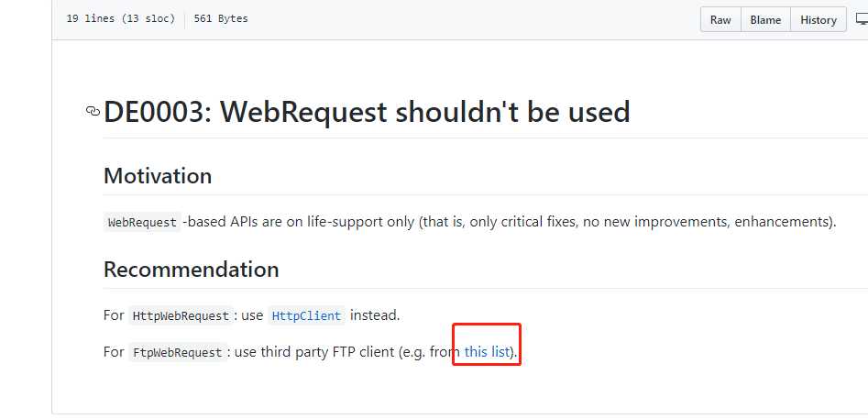
Task: Click the "561 Bytes" file size text
Action: [221, 18]
